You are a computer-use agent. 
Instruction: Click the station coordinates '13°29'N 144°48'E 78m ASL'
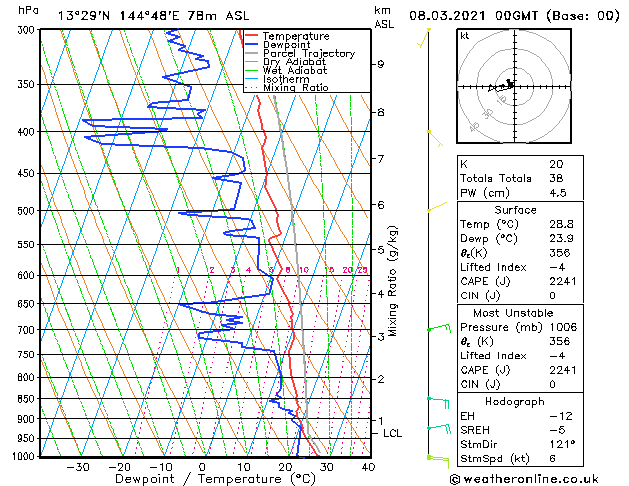coord(153,16)
